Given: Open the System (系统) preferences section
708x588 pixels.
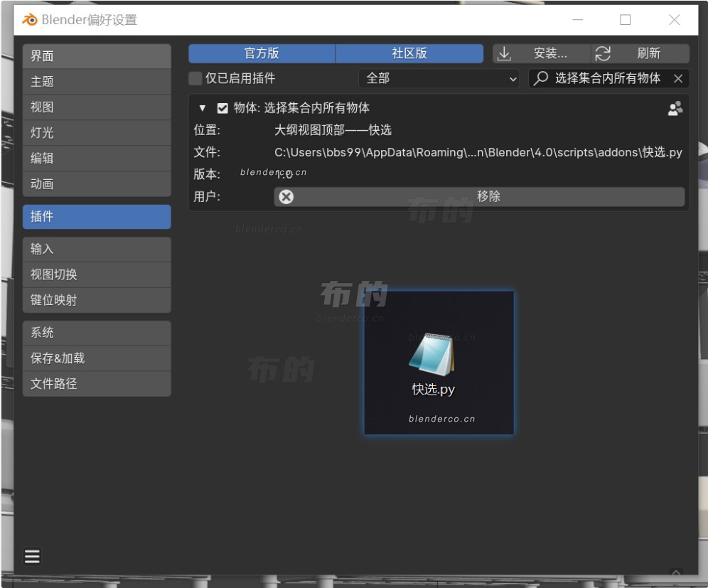Looking at the screenshot, I should tap(97, 333).
